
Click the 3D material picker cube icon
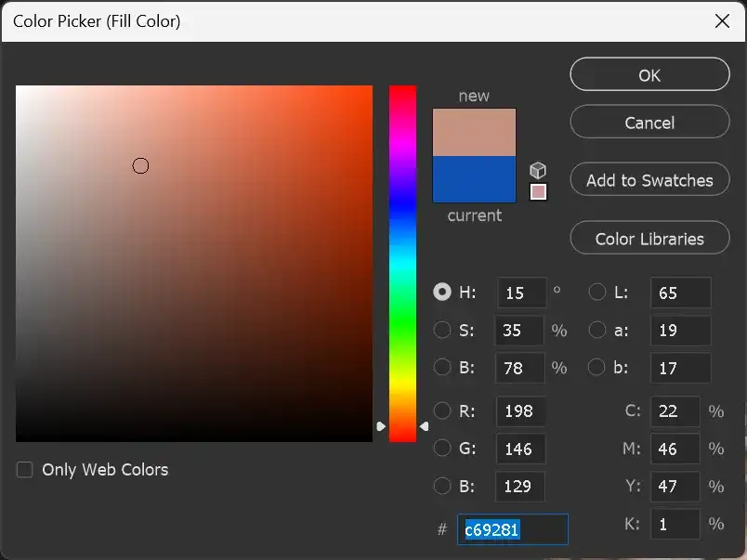[x=538, y=170]
